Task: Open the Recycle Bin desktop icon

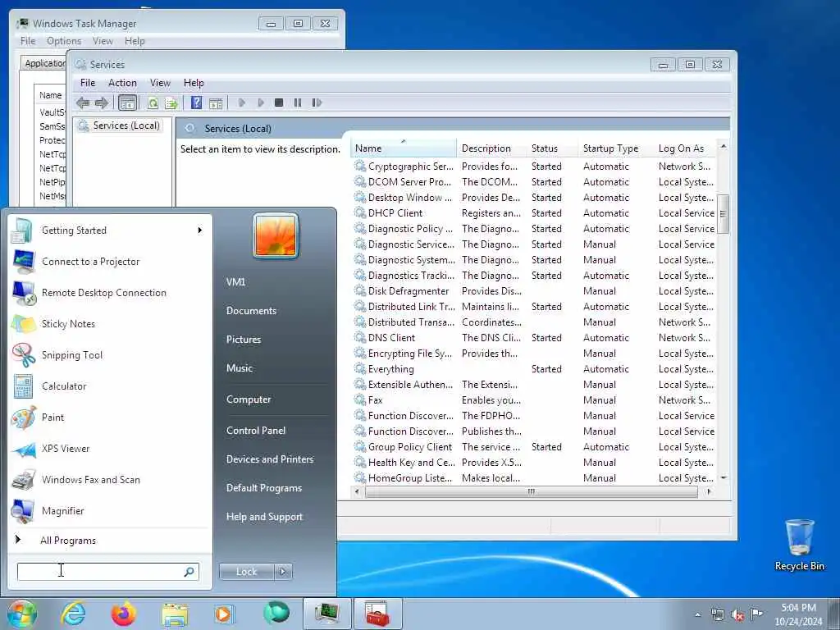Action: coord(799,545)
